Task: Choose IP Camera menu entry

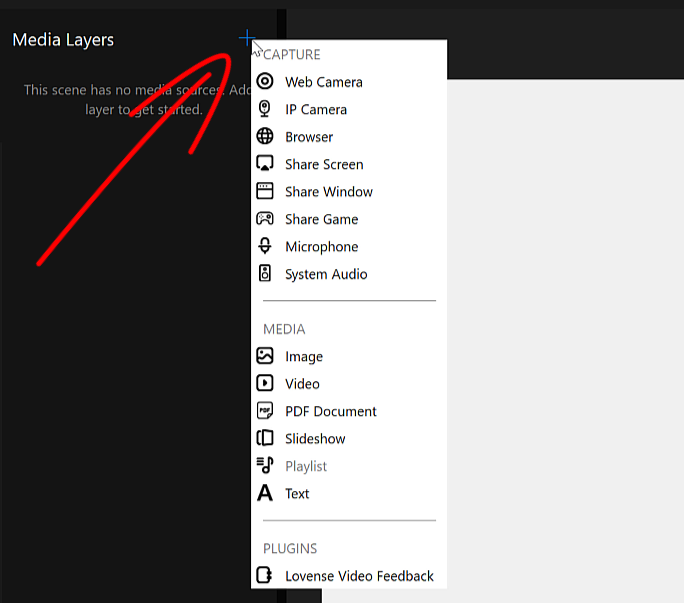Action: (x=349, y=109)
